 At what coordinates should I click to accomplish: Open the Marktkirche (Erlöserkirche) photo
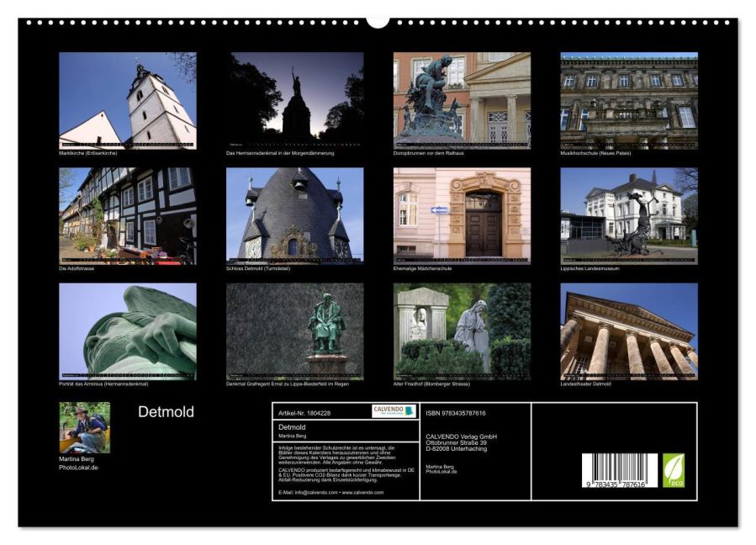click(x=127, y=100)
